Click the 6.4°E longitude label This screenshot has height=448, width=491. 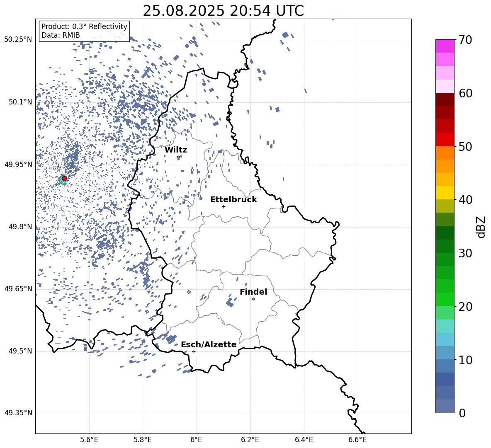tap(304, 440)
